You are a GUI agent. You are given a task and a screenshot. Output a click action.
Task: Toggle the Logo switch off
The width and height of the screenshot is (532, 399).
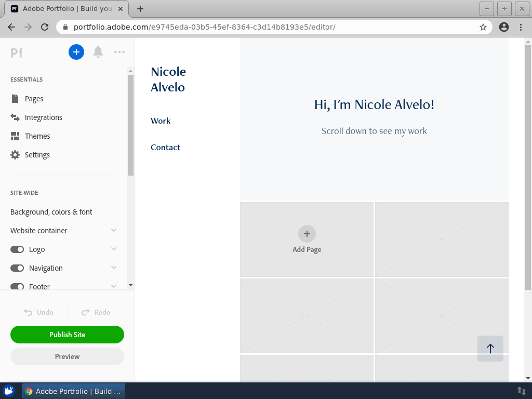pos(17,249)
